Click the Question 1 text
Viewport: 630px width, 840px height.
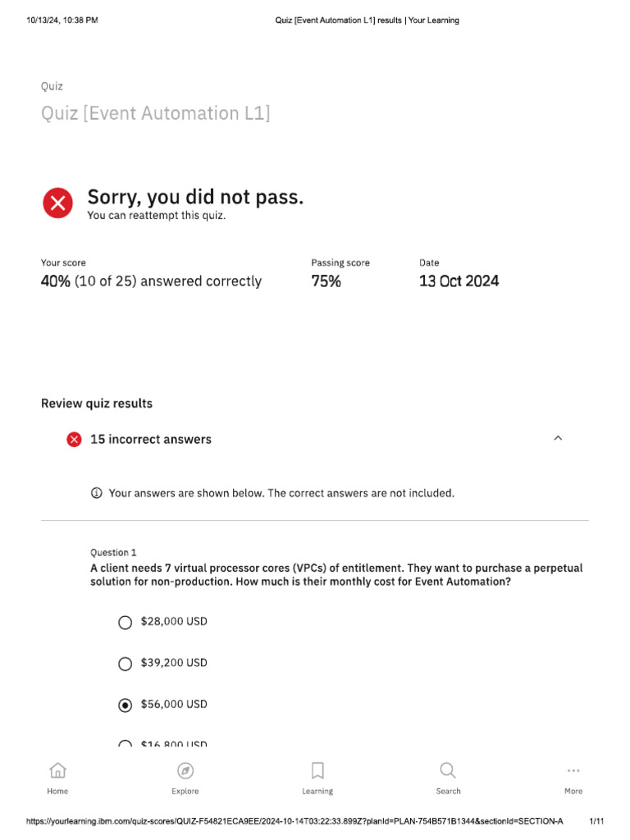click(113, 552)
